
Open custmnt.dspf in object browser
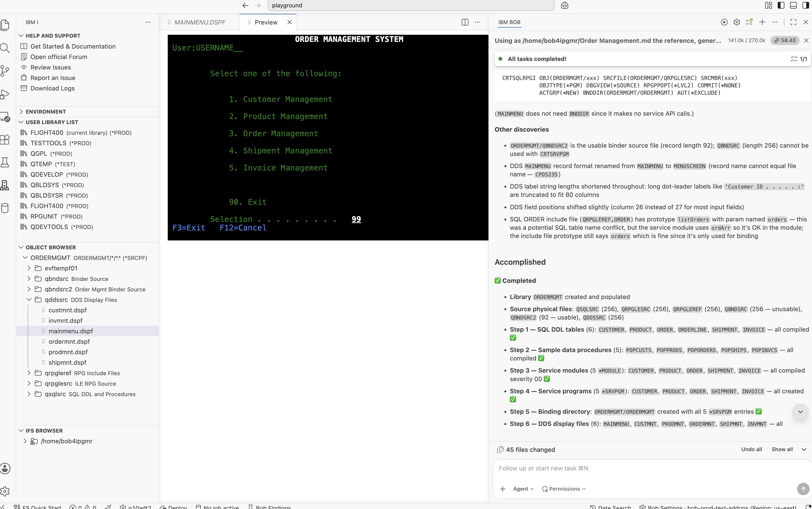pyautogui.click(x=67, y=310)
